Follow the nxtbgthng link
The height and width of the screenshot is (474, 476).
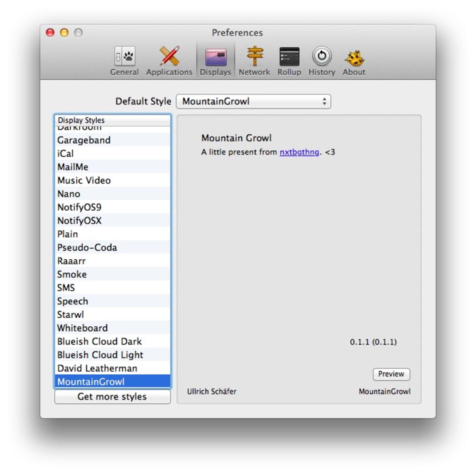click(299, 152)
